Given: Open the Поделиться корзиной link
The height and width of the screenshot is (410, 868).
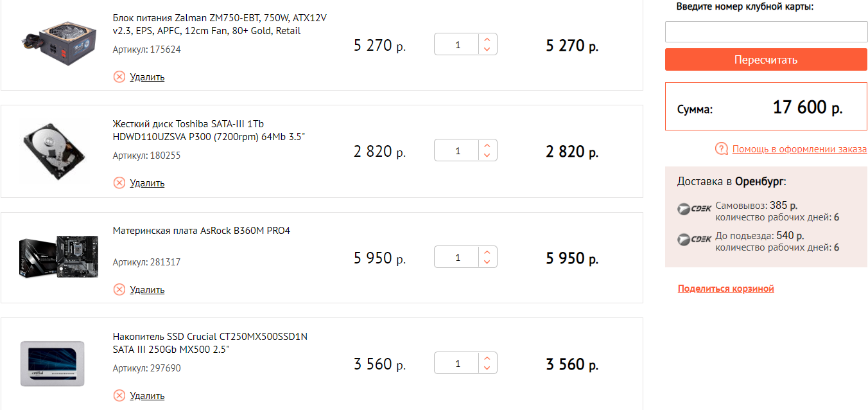Looking at the screenshot, I should 725,289.
